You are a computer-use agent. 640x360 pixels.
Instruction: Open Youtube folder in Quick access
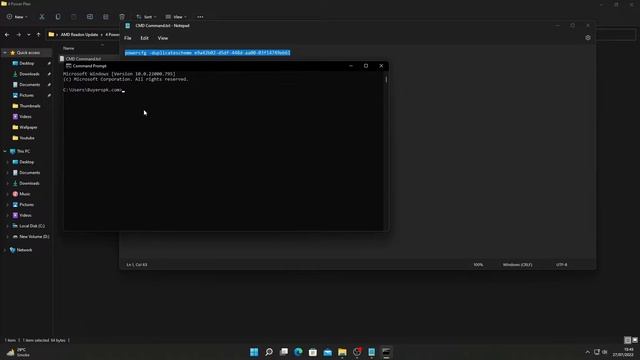point(27,138)
